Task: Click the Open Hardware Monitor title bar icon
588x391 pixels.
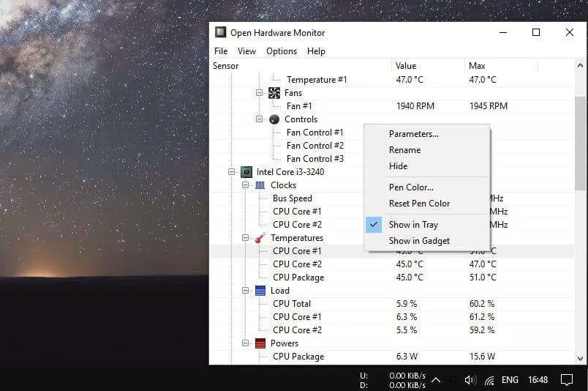Action: [221, 32]
